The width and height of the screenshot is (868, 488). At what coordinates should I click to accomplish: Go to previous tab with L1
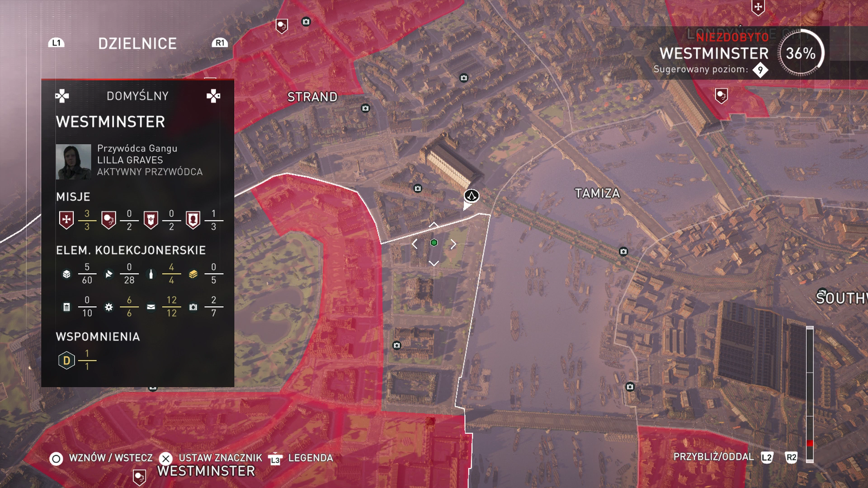tap(56, 43)
